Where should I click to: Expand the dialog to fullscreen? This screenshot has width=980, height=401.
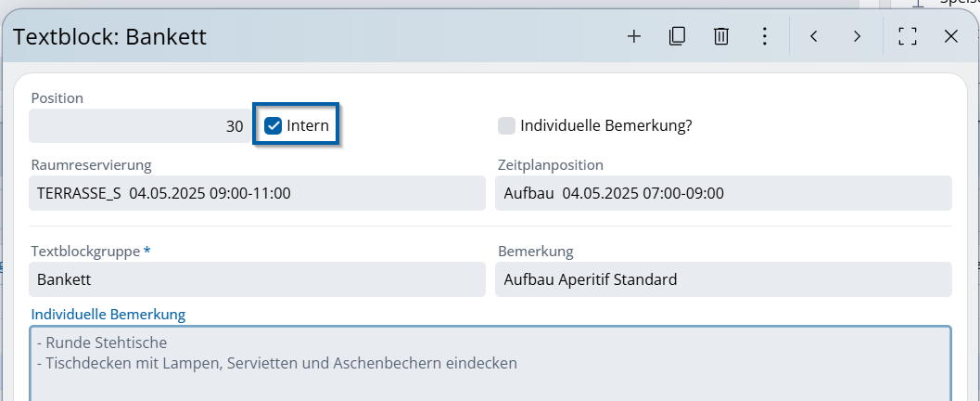tap(907, 36)
